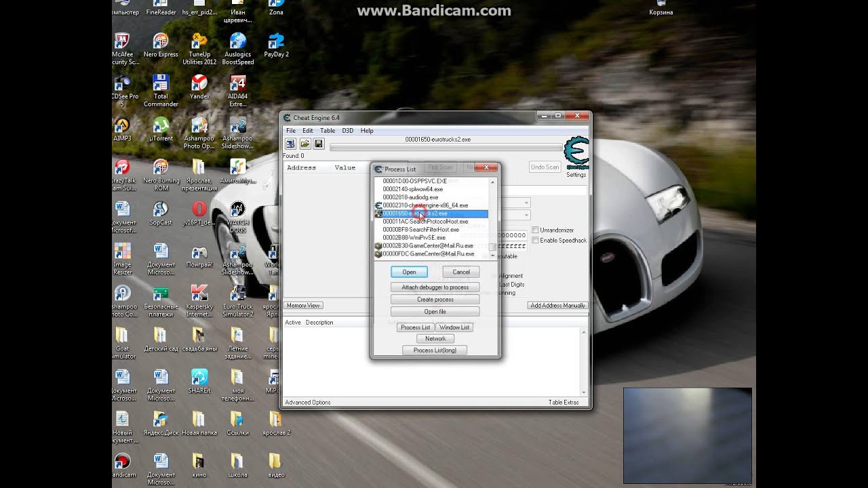This screenshot has width=868, height=488.
Task: Click the Open Process toolbar icon in Cheat Engine
Action: [290, 144]
